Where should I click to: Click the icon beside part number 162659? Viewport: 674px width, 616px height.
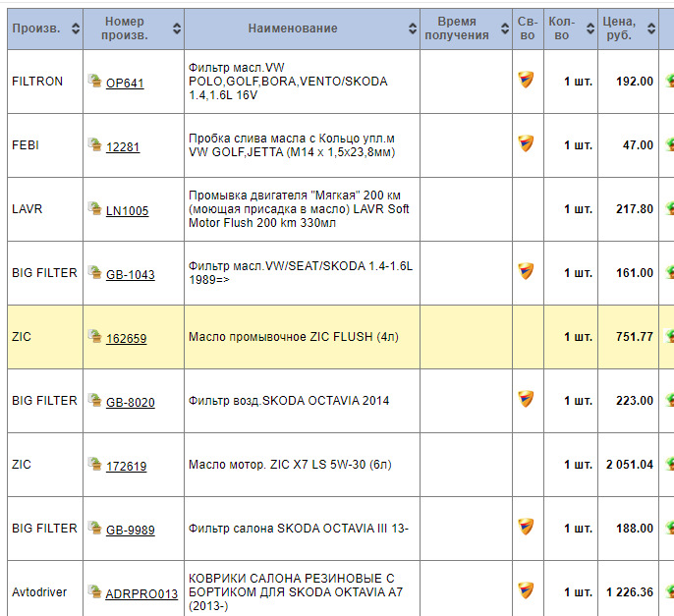pyautogui.click(x=94, y=336)
